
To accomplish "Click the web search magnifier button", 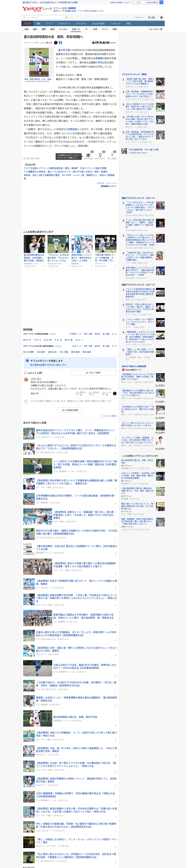I will [x=161, y=2].
